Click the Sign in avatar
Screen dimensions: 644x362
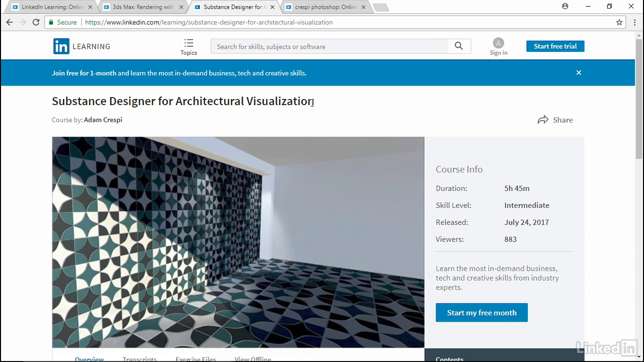point(498,43)
